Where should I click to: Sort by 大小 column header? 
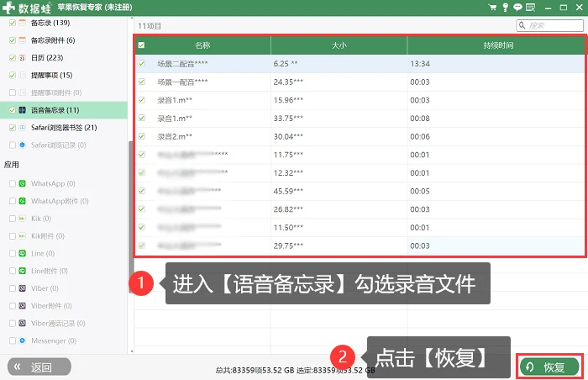tap(339, 45)
